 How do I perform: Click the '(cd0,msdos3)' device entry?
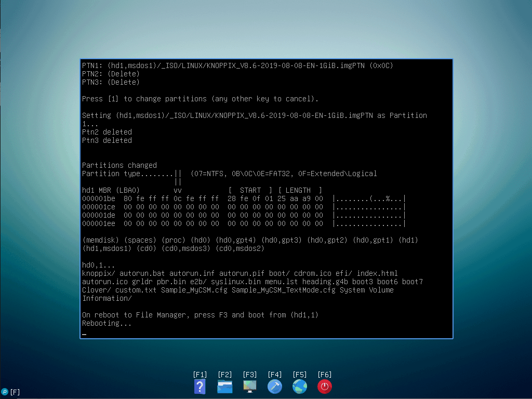click(x=186, y=248)
